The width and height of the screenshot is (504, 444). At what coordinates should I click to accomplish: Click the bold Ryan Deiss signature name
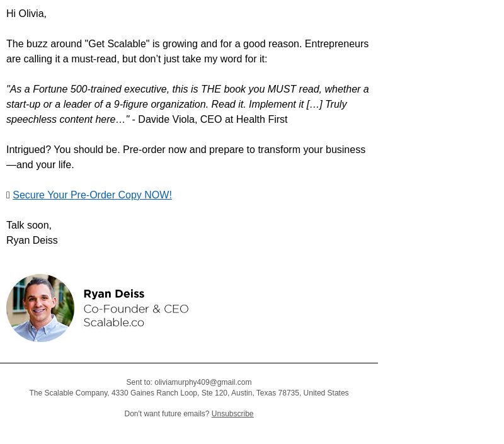(114, 294)
